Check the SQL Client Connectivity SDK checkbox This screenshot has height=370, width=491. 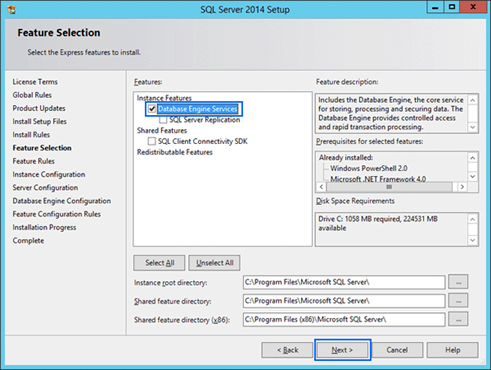point(152,141)
